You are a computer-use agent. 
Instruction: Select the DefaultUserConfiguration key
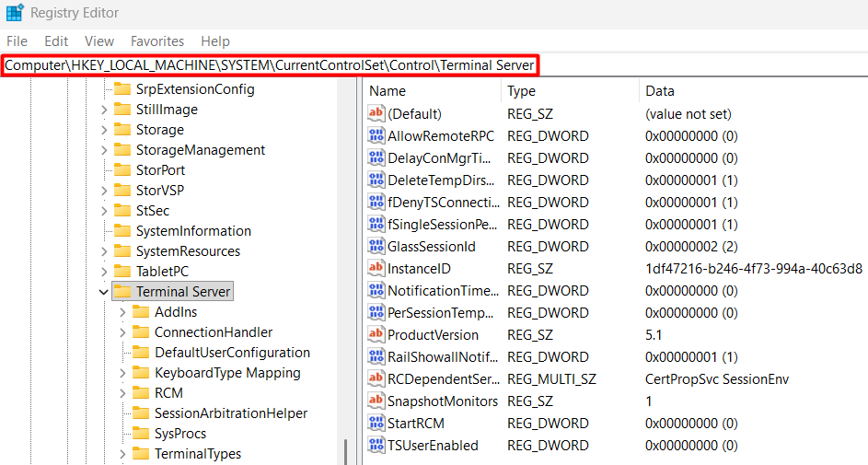pyautogui.click(x=232, y=353)
